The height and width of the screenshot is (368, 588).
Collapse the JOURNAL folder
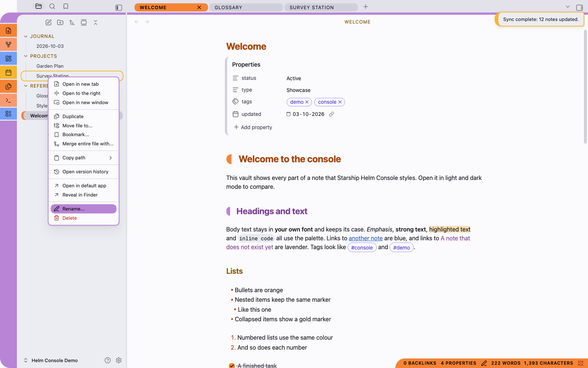[x=26, y=36]
